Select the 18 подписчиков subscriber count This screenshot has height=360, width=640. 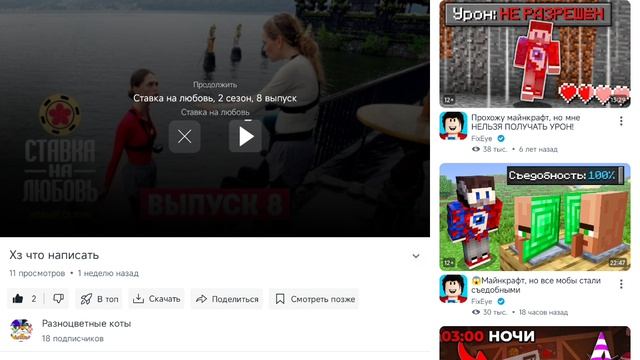pyautogui.click(x=73, y=338)
